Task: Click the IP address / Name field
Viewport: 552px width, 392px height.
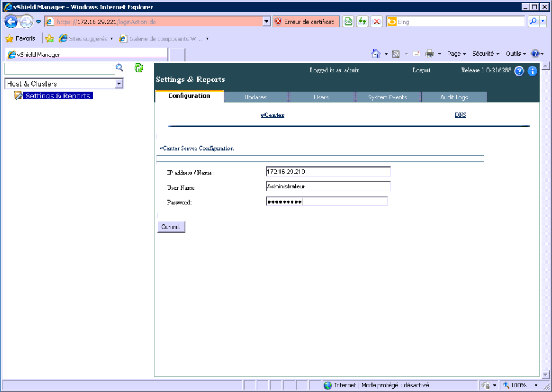Action: pos(327,172)
